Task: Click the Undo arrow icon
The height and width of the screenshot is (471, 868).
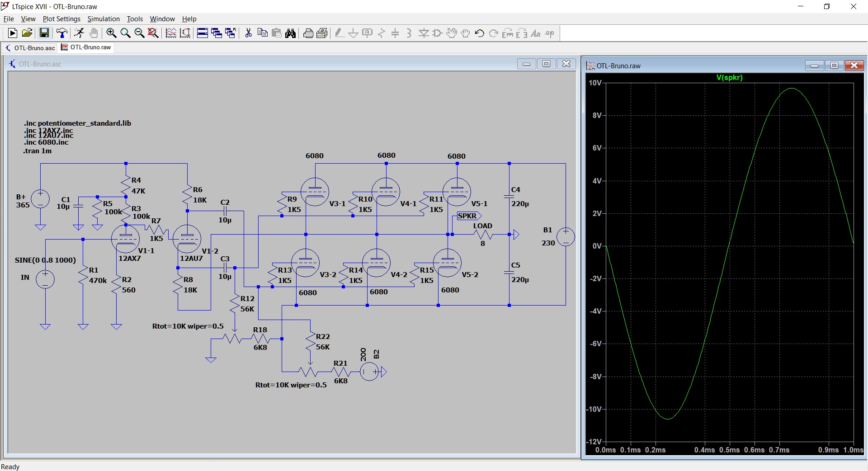Action: [x=480, y=33]
